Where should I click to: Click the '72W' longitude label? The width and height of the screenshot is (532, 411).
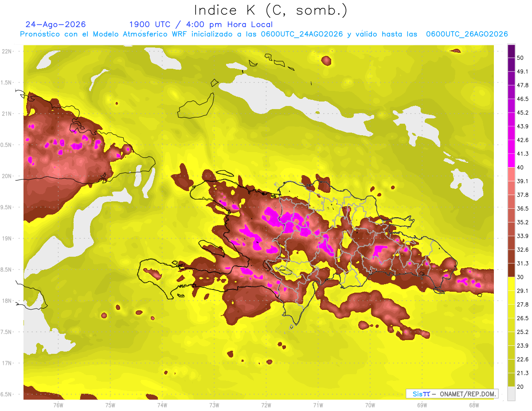point(266,405)
